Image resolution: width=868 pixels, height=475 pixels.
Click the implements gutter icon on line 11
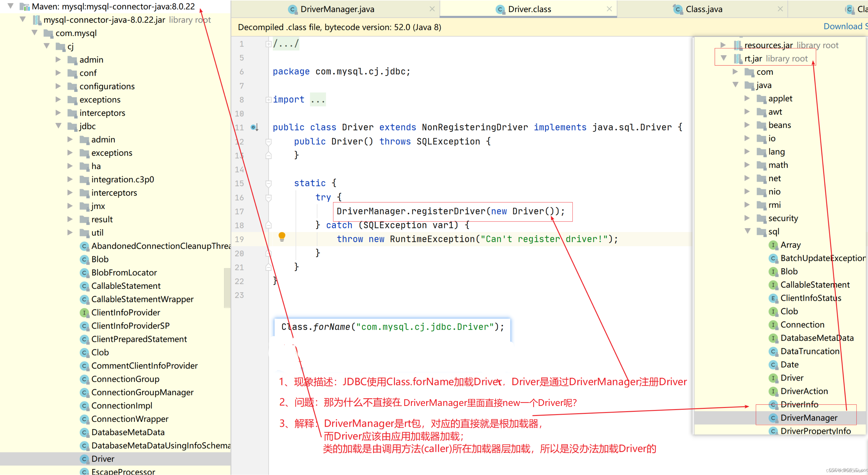tap(254, 127)
